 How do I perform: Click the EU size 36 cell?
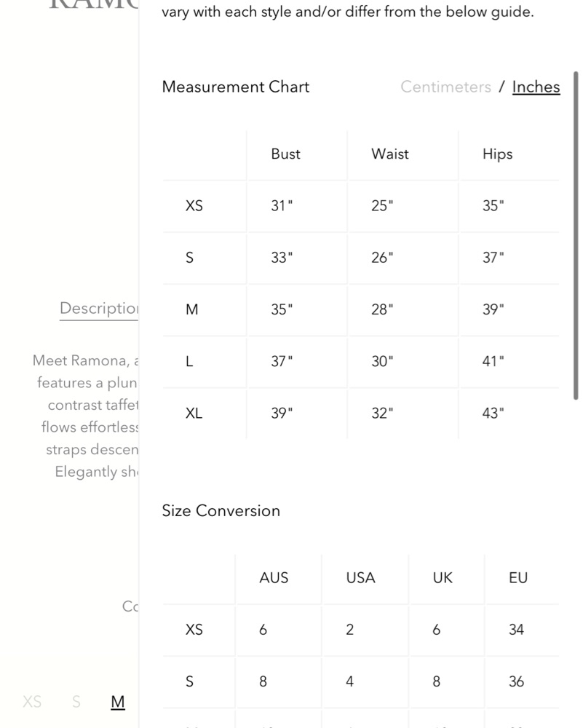point(516,681)
